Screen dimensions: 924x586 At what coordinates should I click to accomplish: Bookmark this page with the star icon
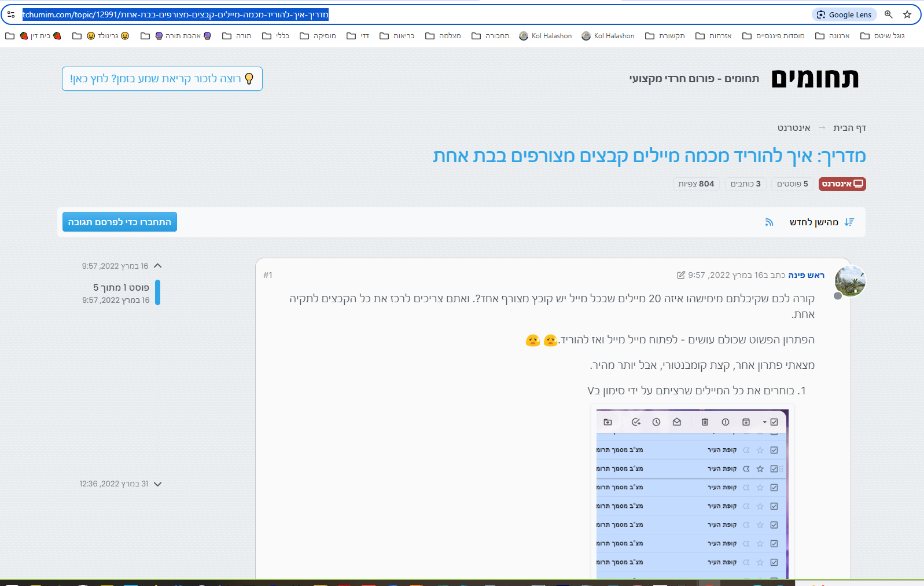(907, 14)
